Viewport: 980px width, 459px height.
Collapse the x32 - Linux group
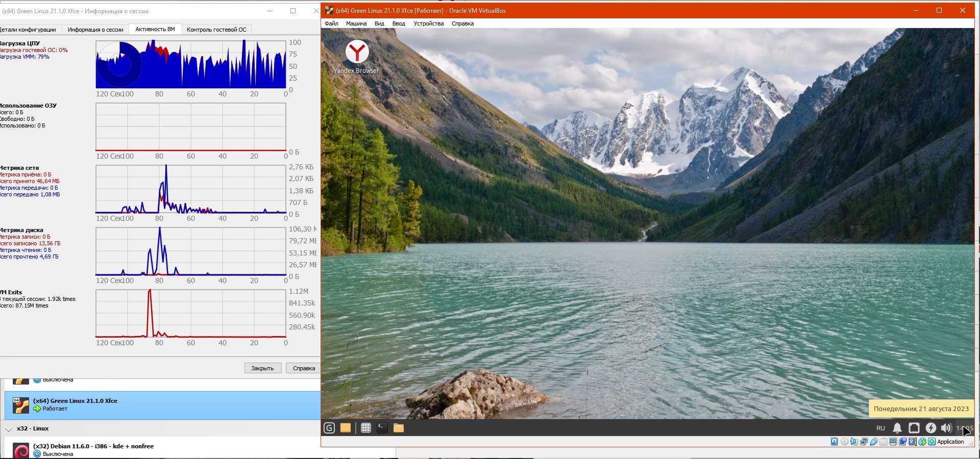point(9,429)
